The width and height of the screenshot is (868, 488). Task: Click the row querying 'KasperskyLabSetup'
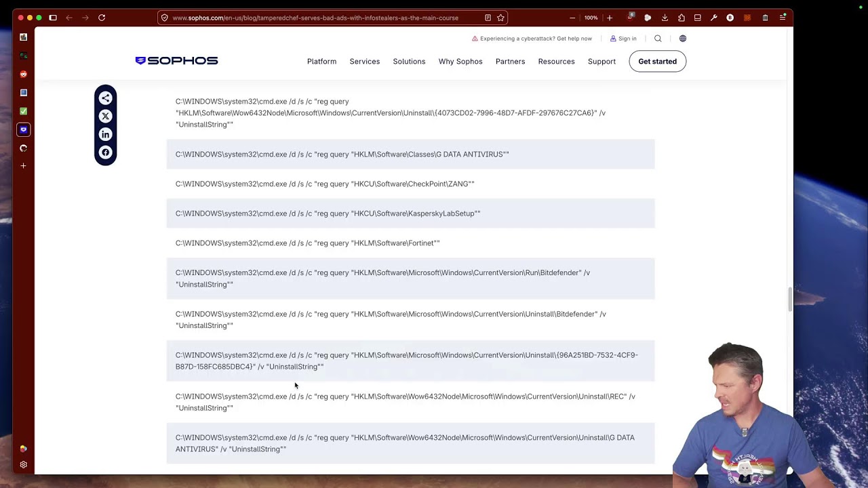pos(410,213)
